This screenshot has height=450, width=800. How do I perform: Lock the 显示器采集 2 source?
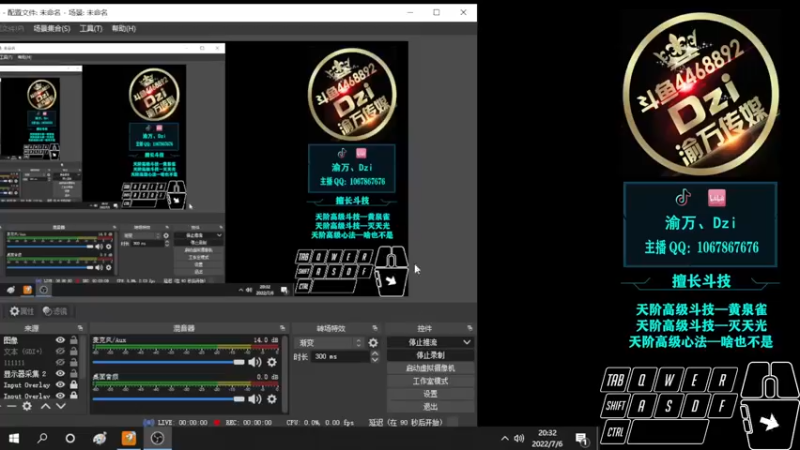[x=74, y=373]
